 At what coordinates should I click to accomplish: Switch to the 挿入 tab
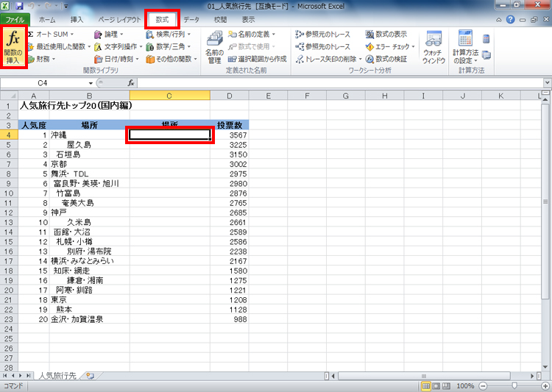click(77, 20)
